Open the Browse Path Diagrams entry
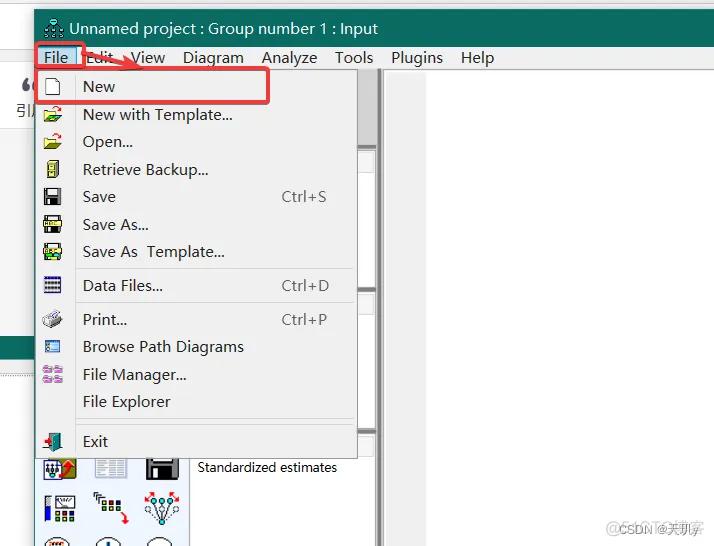Image resolution: width=714 pixels, height=546 pixels. click(x=163, y=347)
